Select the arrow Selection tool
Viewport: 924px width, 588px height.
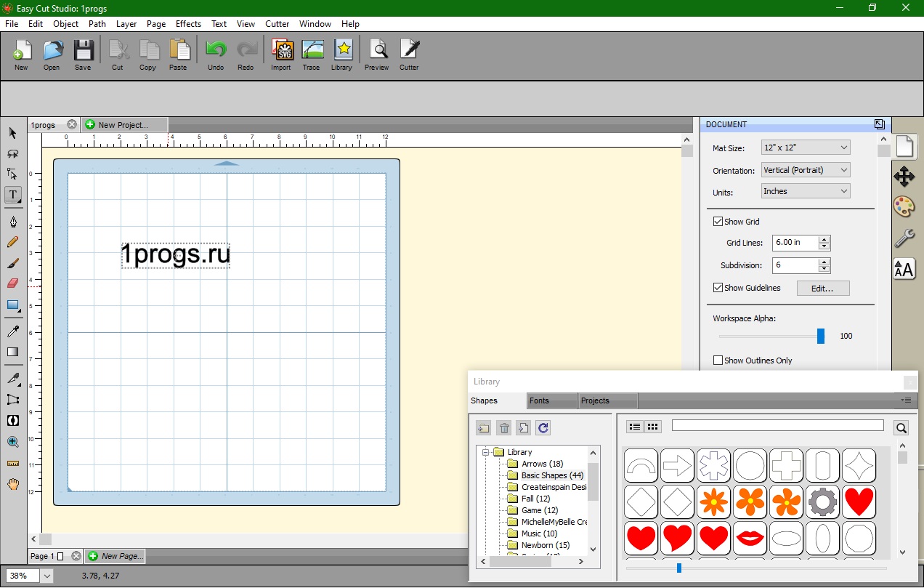(12, 133)
